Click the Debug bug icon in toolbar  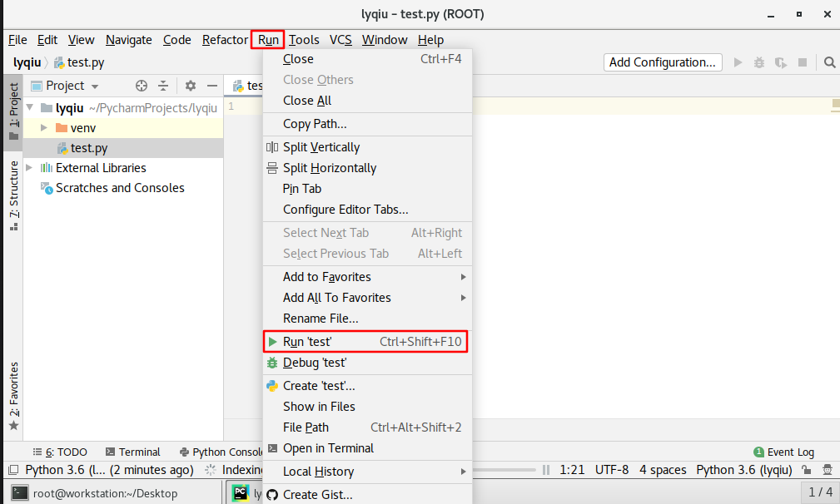[x=759, y=62]
